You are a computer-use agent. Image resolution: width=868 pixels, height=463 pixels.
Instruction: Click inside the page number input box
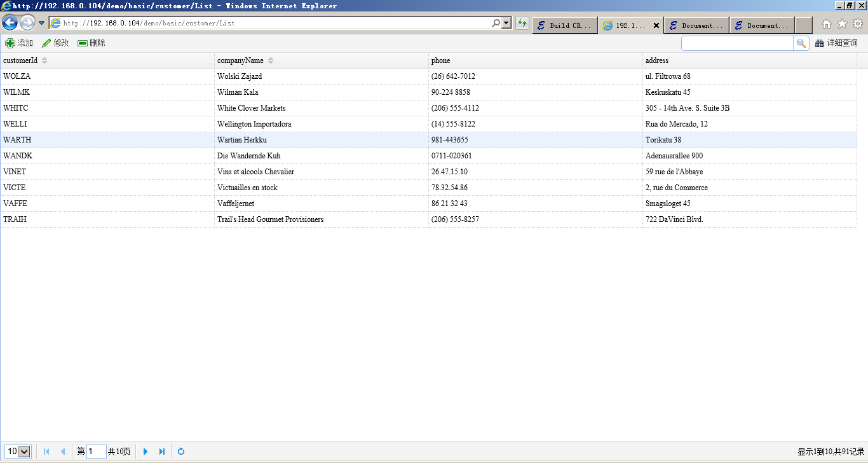coord(97,451)
